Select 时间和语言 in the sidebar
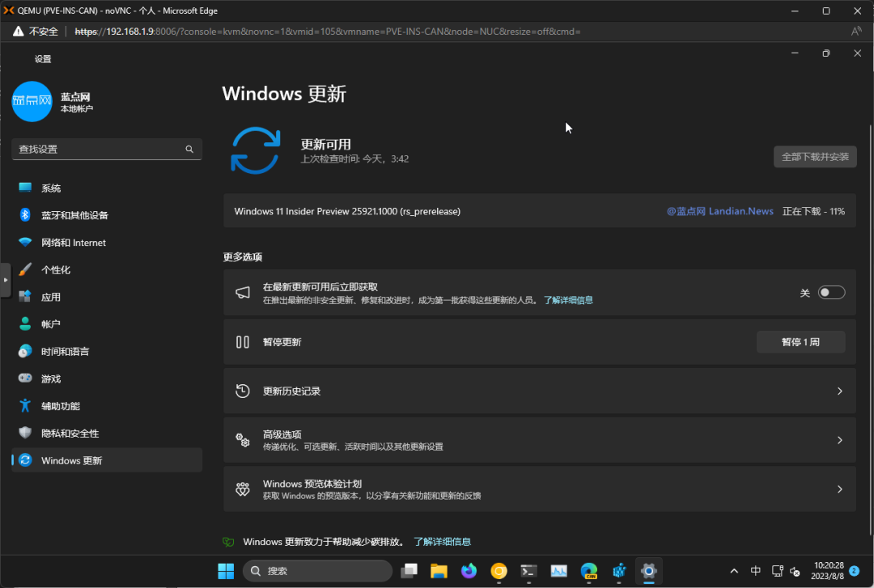Viewport: 874px width, 588px height. [107, 352]
